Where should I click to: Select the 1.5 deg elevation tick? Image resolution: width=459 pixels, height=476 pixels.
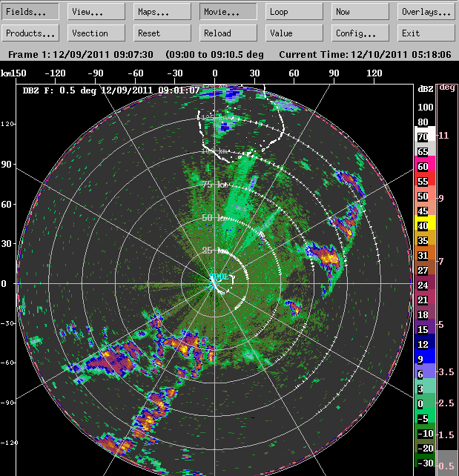[446, 434]
